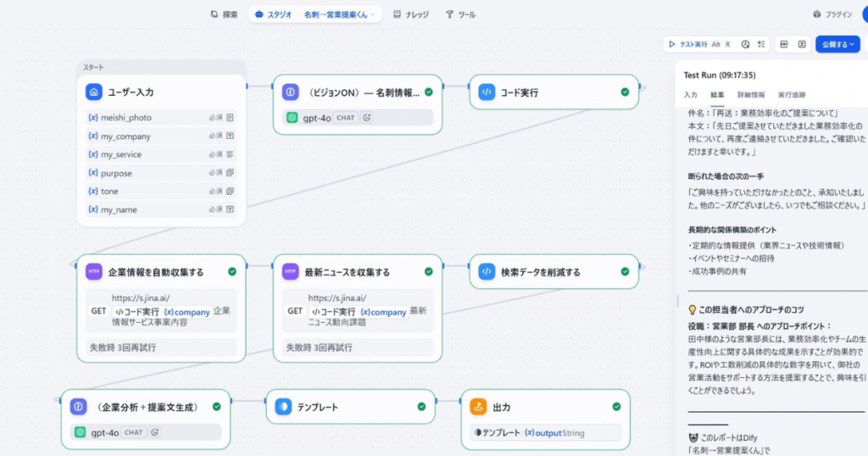
Task: Click the 出力 node orange icon
Action: 478,407
